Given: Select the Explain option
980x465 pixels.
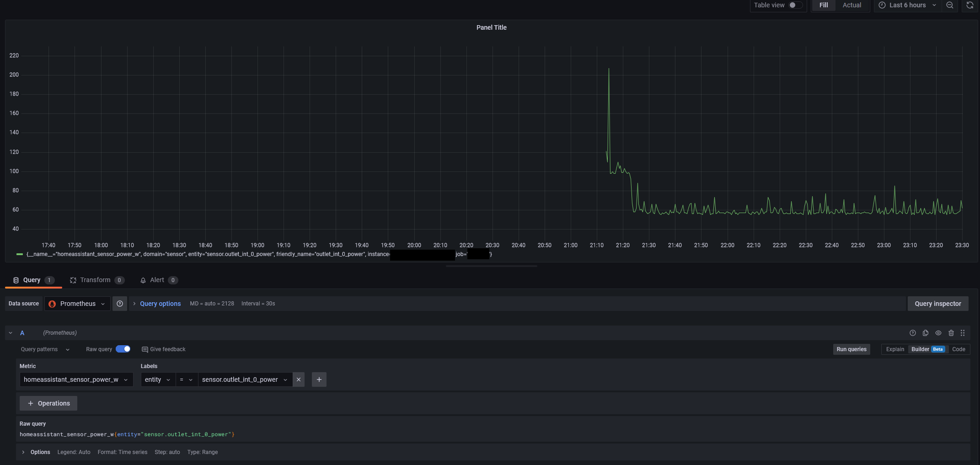Looking at the screenshot, I should click(x=895, y=349).
